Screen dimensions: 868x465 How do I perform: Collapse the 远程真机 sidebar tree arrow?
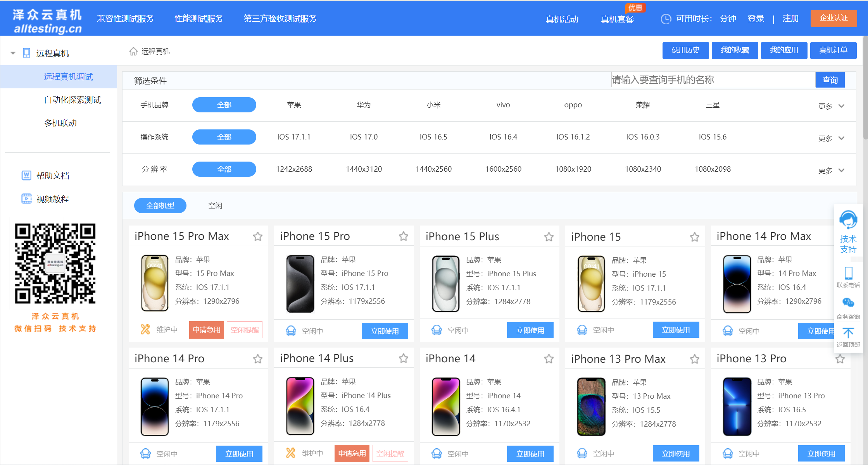point(13,53)
